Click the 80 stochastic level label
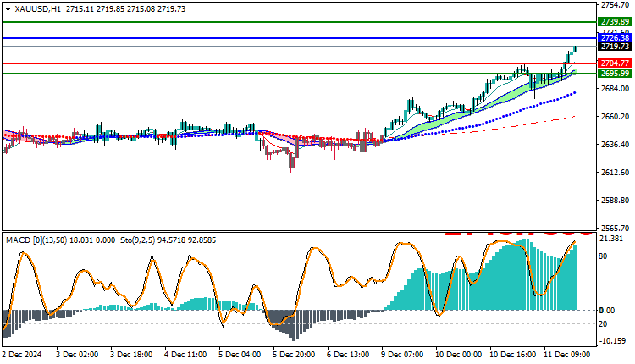This screenshot has height=364, width=635. point(603,256)
